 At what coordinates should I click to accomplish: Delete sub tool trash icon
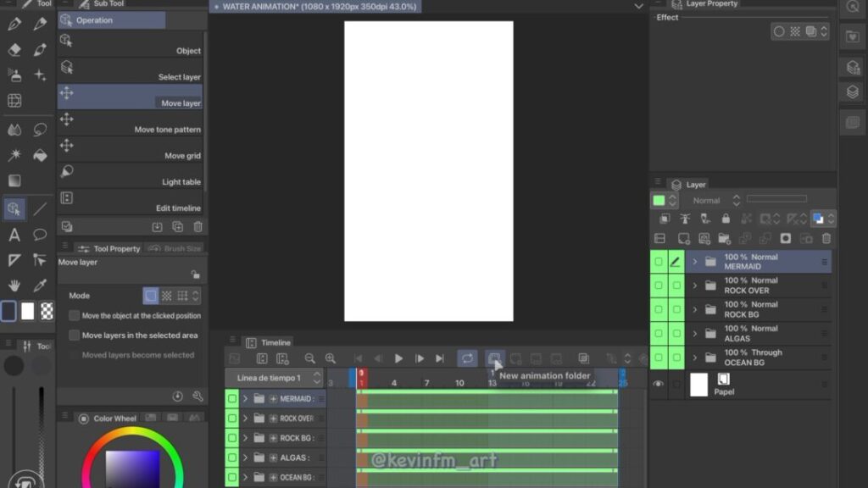point(198,227)
